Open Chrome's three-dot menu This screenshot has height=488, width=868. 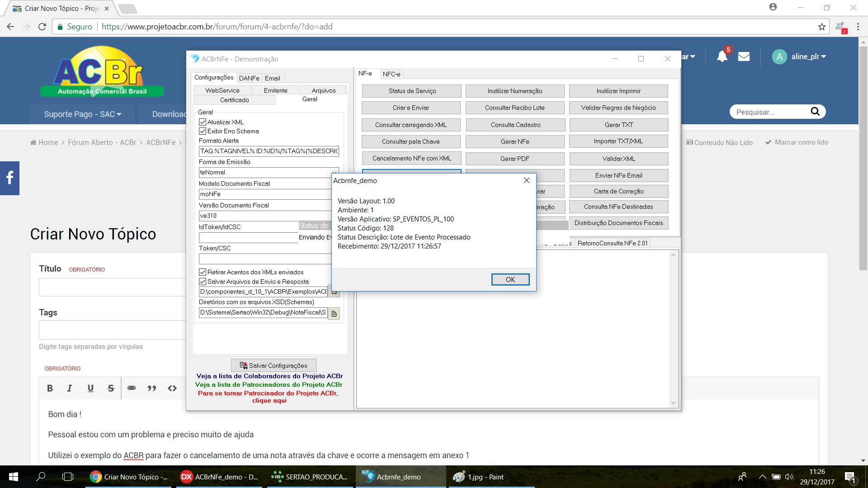point(858,27)
